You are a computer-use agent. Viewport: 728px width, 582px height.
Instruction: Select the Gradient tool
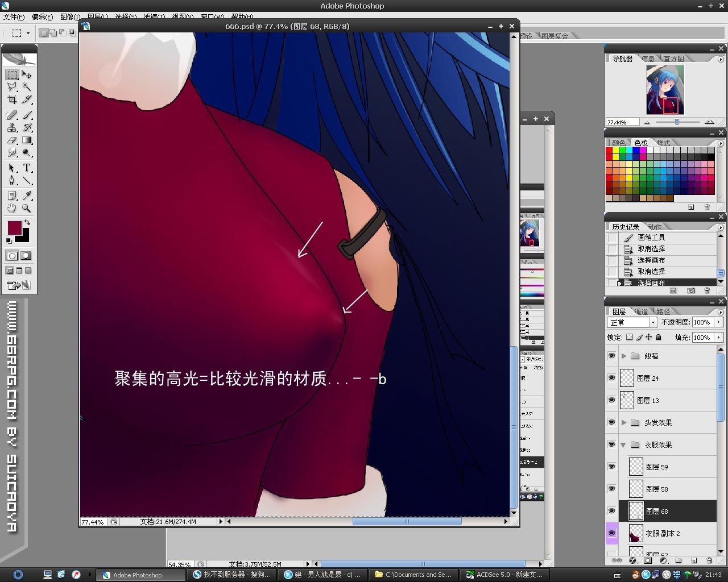click(x=27, y=140)
